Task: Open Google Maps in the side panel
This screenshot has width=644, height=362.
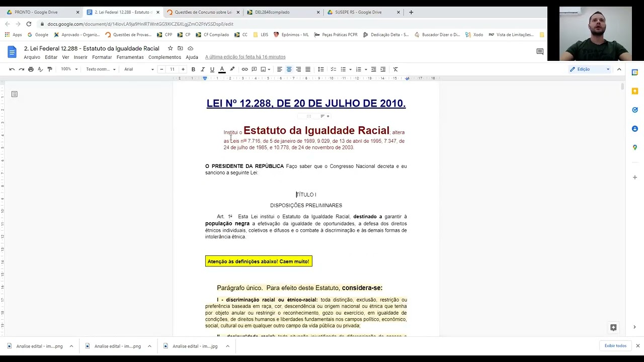Action: pos(635,147)
